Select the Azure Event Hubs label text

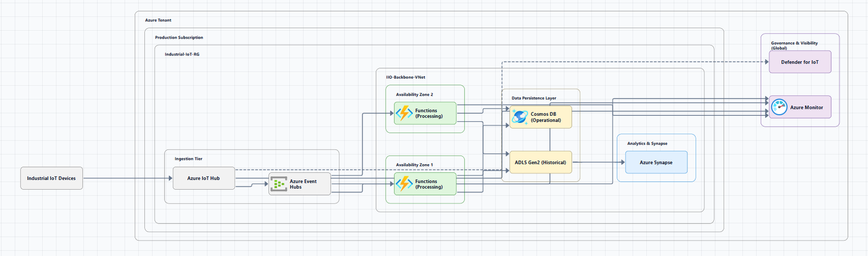click(303, 184)
